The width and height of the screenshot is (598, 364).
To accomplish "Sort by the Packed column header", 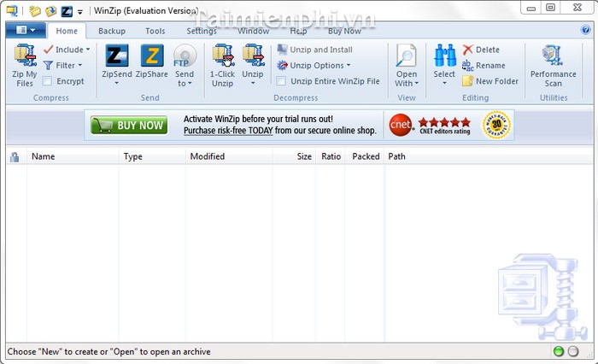I will click(365, 156).
